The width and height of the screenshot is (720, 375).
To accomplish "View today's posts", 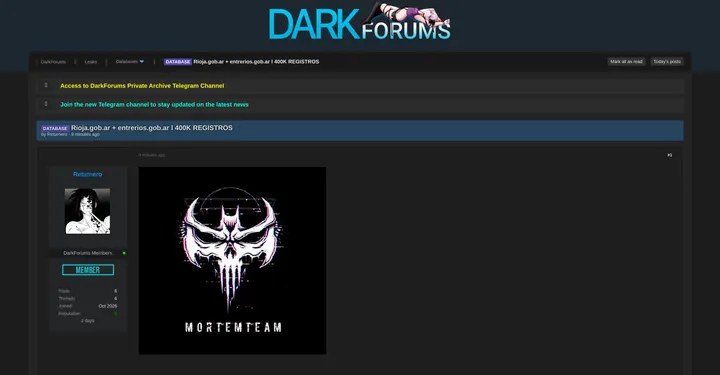I will click(667, 62).
